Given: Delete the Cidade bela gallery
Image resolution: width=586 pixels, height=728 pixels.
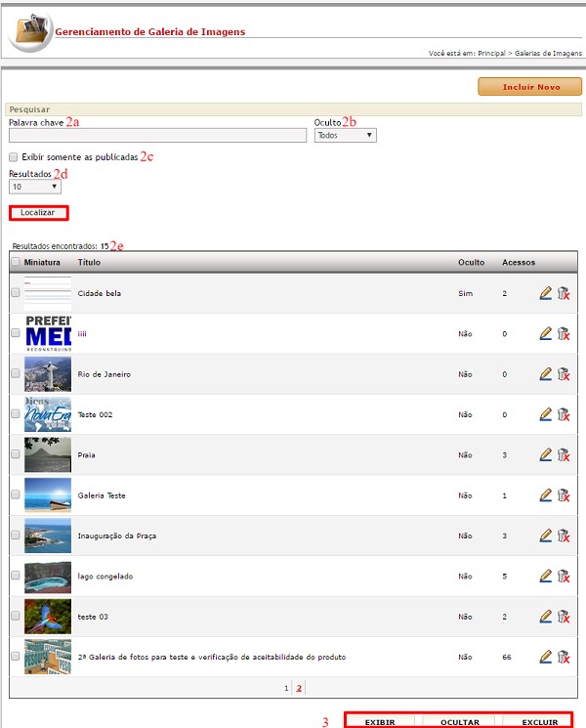Looking at the screenshot, I should tap(564, 293).
